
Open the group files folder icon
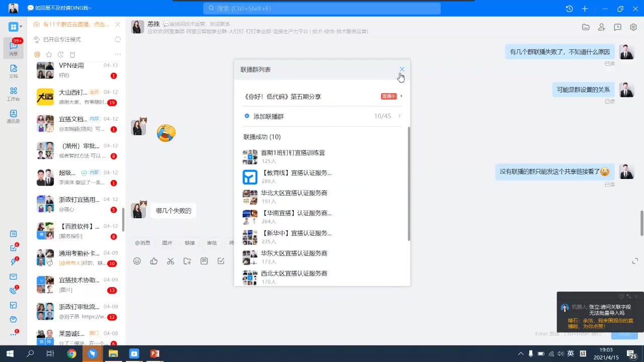click(x=586, y=27)
